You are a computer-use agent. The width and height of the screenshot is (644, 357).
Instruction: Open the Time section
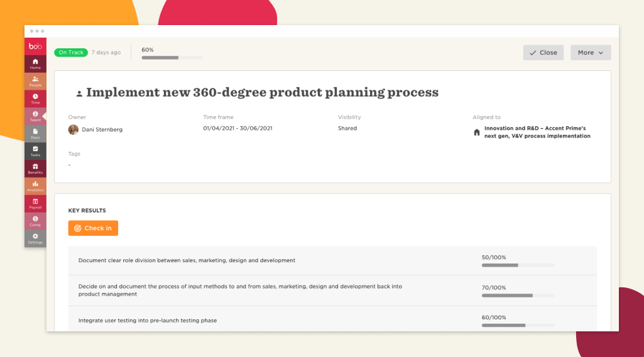tap(35, 99)
